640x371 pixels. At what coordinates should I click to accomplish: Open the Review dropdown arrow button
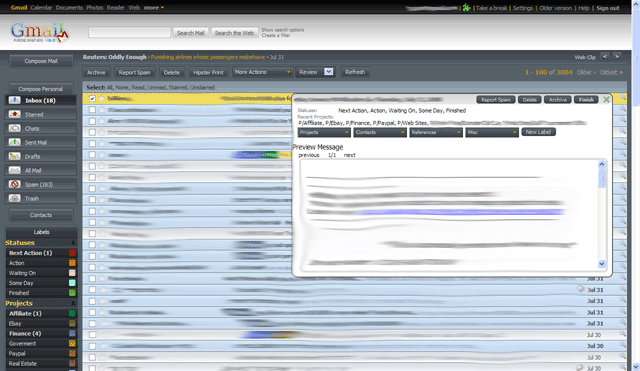tap(329, 72)
